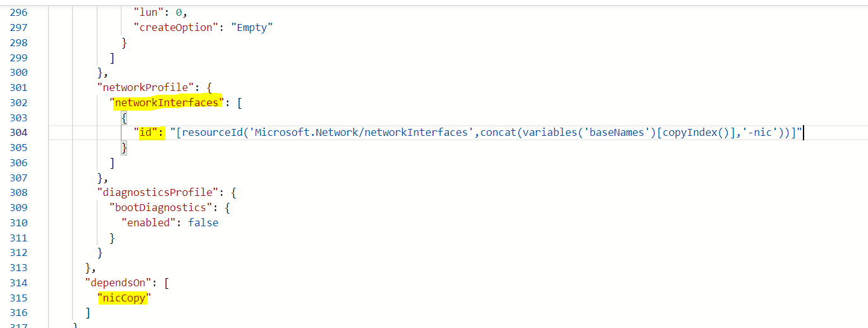Click line number 304 in the gutter
The image size is (868, 328).
[19, 133]
